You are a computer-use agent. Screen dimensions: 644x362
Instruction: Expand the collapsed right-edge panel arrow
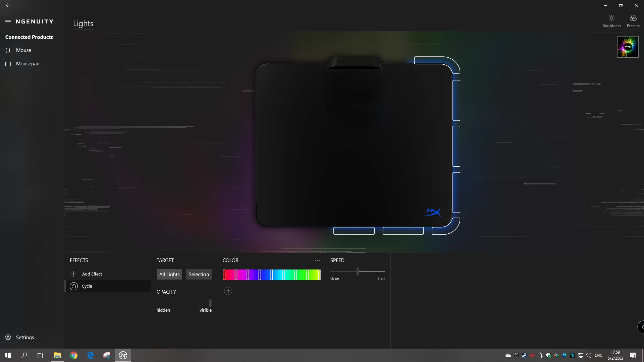[x=641, y=327]
